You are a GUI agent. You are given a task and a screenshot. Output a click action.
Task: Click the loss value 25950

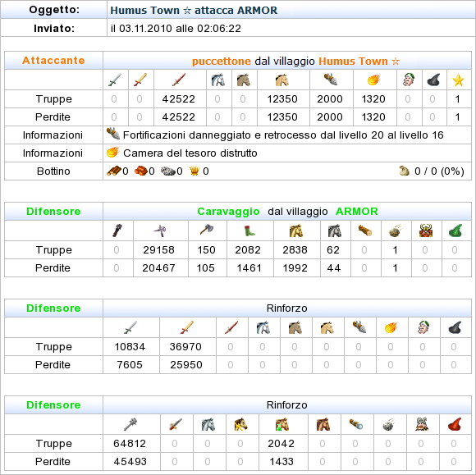click(x=186, y=365)
